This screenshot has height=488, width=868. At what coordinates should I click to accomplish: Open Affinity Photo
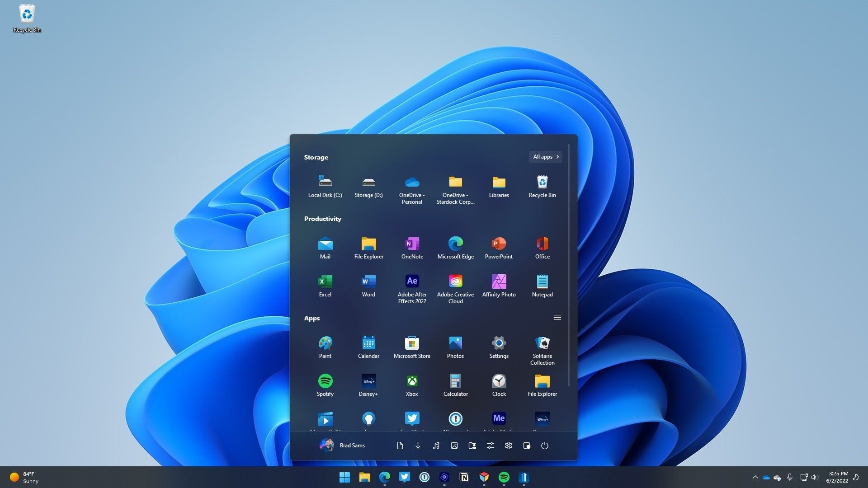[499, 281]
